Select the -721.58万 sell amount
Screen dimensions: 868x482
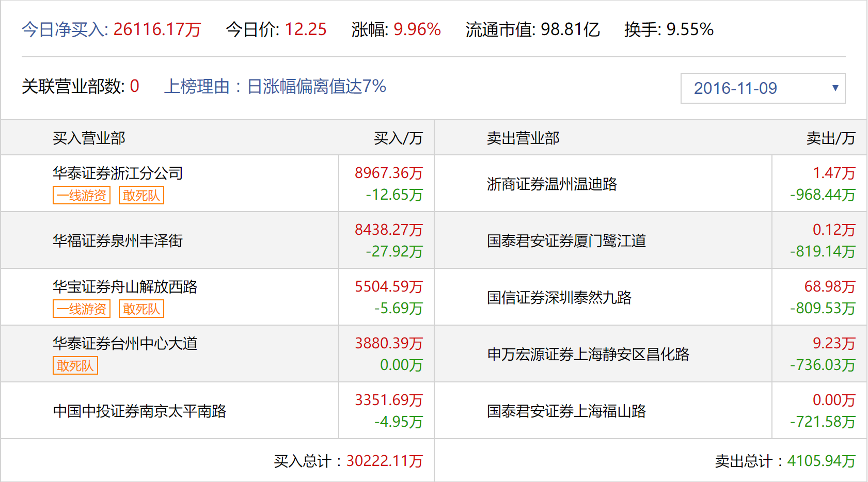coord(823,422)
